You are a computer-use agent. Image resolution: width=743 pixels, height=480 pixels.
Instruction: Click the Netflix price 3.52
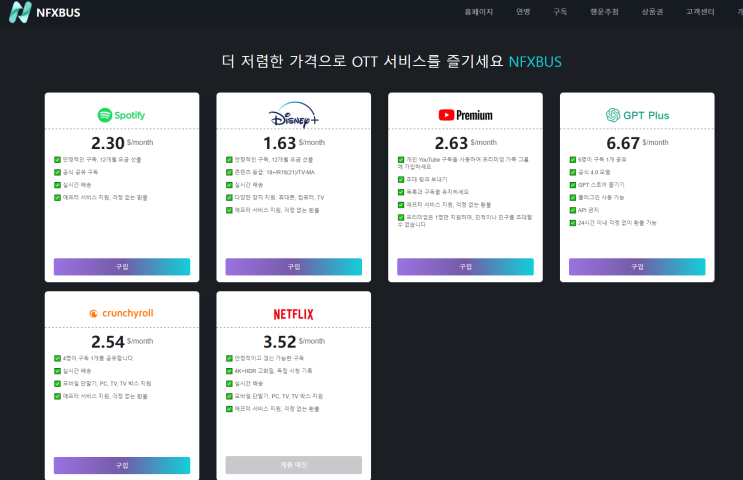(280, 342)
